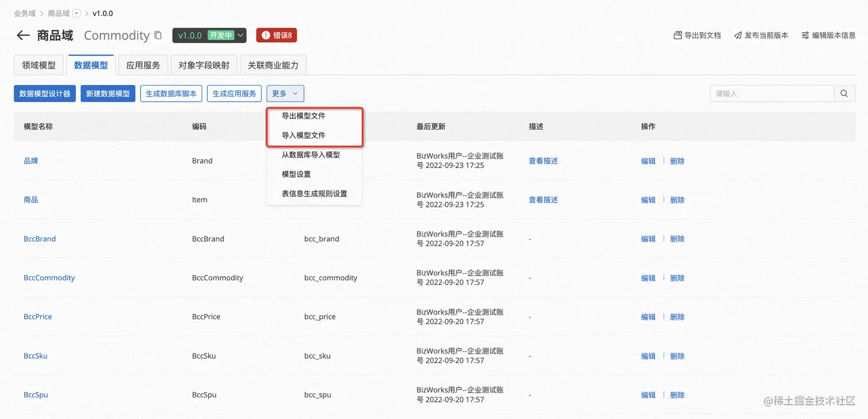This screenshot has width=868, height=419.
Task: Click 生成应用服务 button
Action: [234, 94]
